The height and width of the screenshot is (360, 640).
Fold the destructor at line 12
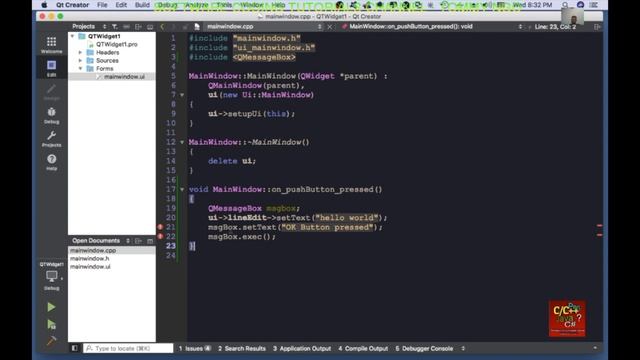(x=182, y=142)
